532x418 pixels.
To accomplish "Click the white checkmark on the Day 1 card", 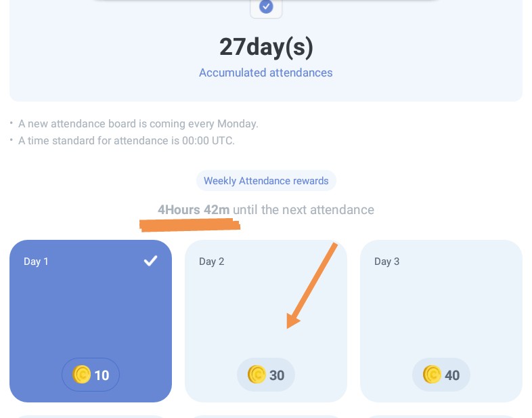I will pos(150,261).
